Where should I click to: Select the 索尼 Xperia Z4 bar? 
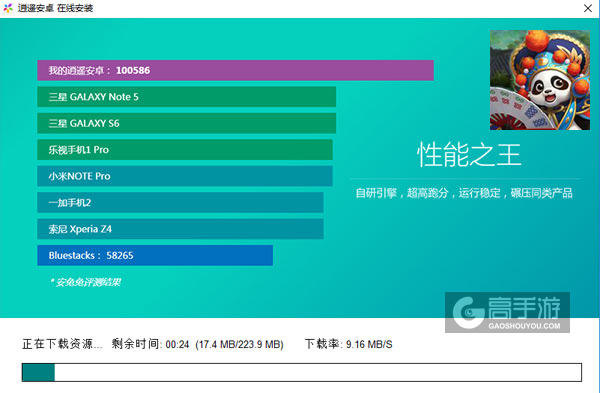180,229
